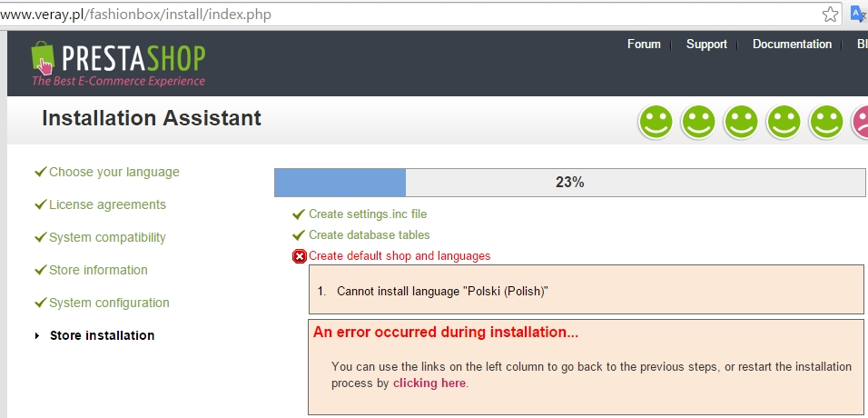Click the red error icon beside Create default shop
The image size is (868, 418).
point(299,256)
